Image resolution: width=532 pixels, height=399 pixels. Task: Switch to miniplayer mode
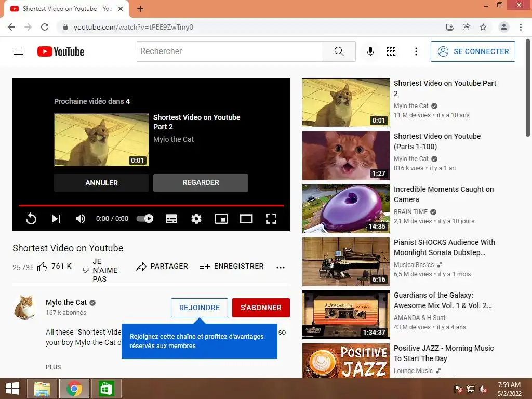(221, 219)
